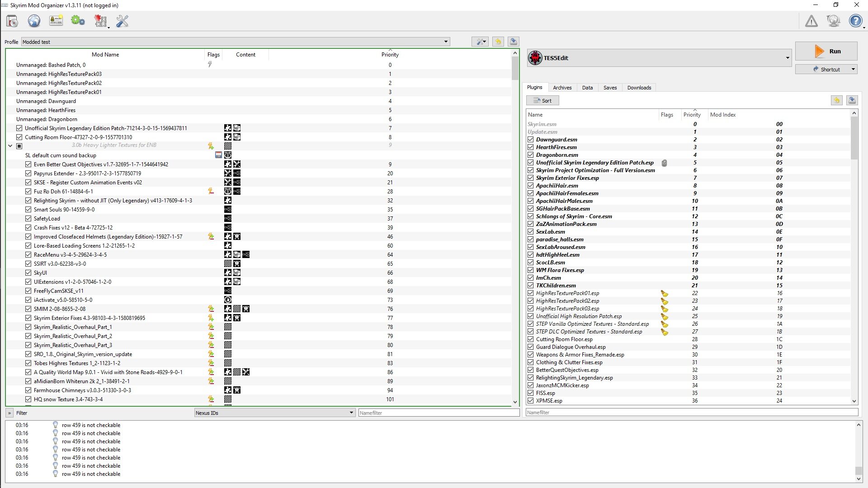Focus the mod list Namefilter field
The height and width of the screenshot is (488, 868).
[439, 413]
